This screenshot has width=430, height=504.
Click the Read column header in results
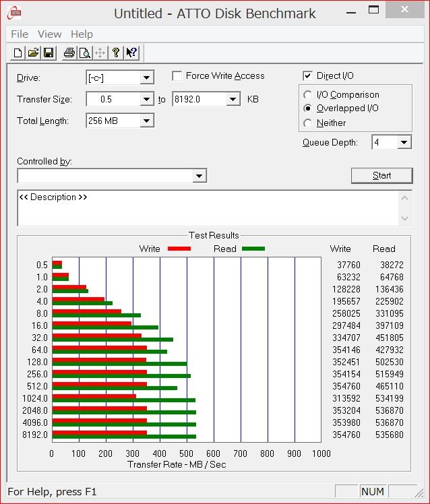pos(383,249)
